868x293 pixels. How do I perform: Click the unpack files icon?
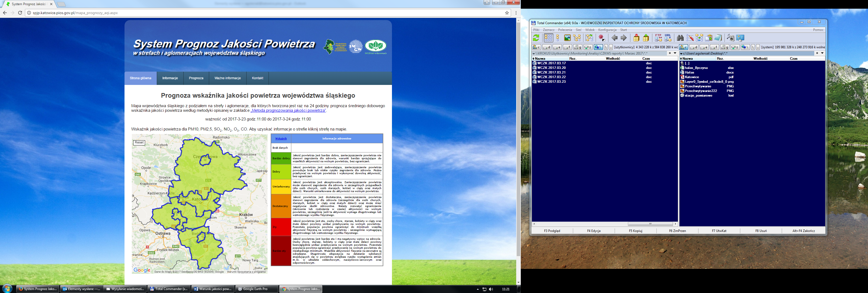(646, 38)
